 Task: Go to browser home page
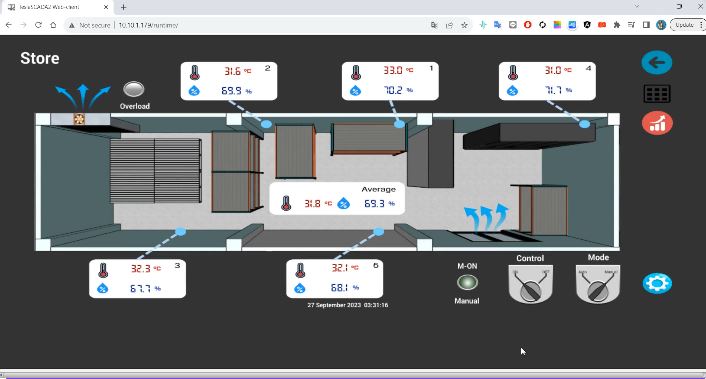point(53,25)
